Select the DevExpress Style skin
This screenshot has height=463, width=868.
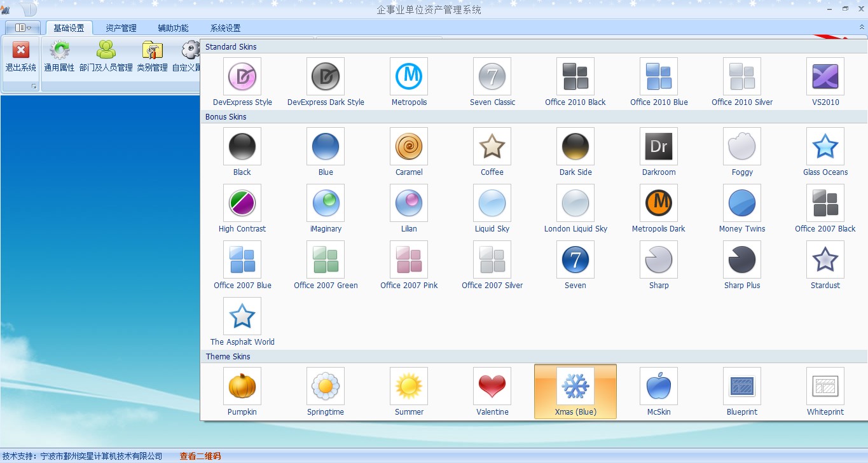[x=242, y=82]
